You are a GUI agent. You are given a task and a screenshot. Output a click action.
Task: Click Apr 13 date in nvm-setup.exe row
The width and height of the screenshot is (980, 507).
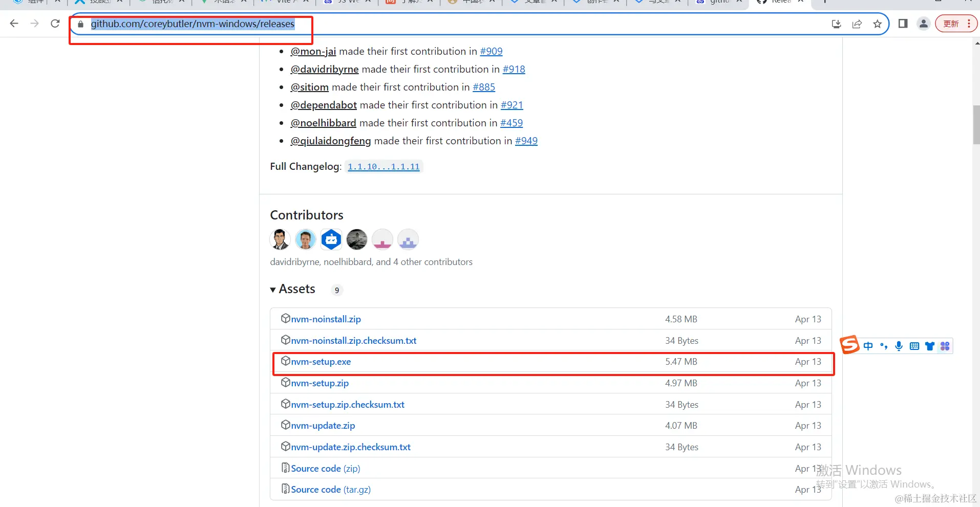pyautogui.click(x=808, y=362)
